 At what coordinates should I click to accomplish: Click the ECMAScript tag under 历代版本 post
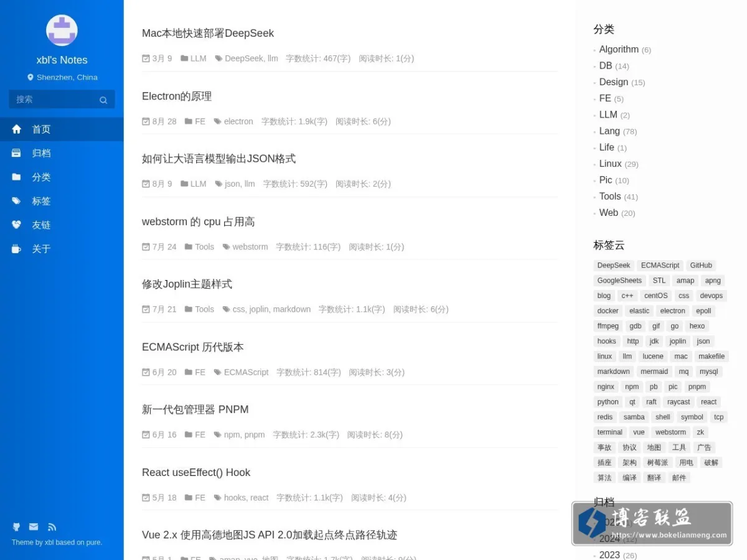point(247,372)
